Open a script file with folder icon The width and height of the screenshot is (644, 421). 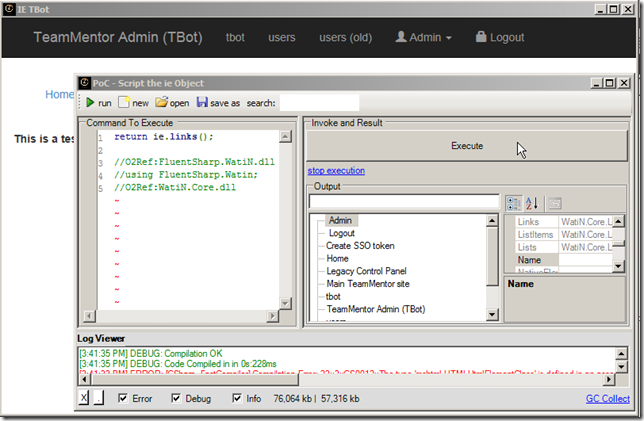pyautogui.click(x=161, y=102)
